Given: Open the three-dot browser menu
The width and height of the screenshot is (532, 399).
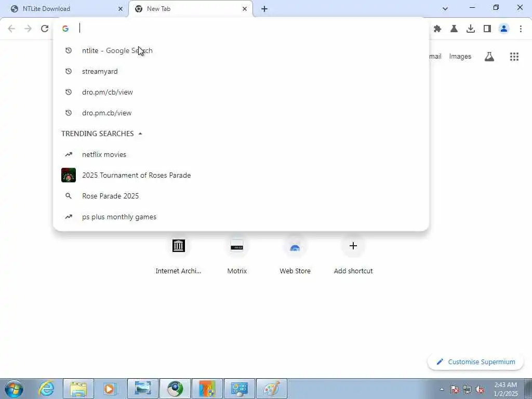Looking at the screenshot, I should point(521,29).
